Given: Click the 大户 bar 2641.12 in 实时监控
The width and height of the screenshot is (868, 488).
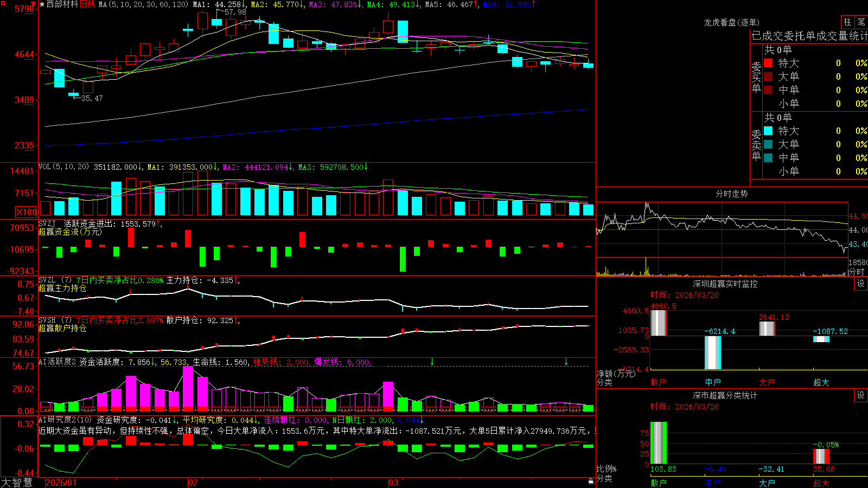Looking at the screenshot, I should (767, 329).
